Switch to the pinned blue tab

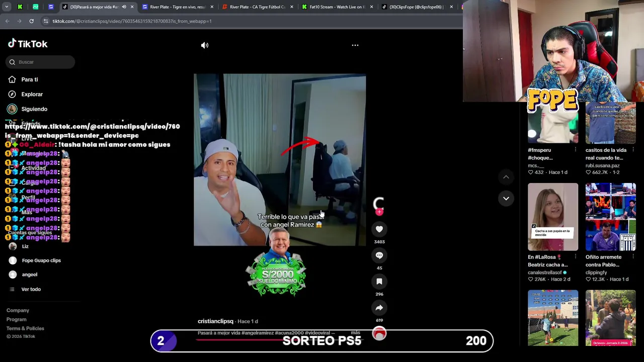point(51,7)
